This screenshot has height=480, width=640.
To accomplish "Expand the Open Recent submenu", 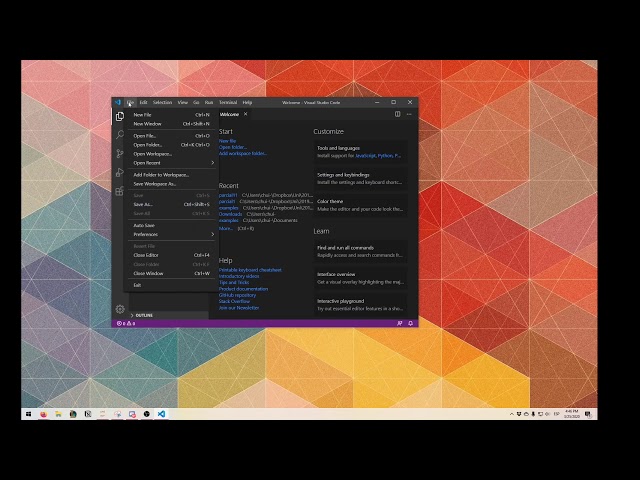I will 171,163.
